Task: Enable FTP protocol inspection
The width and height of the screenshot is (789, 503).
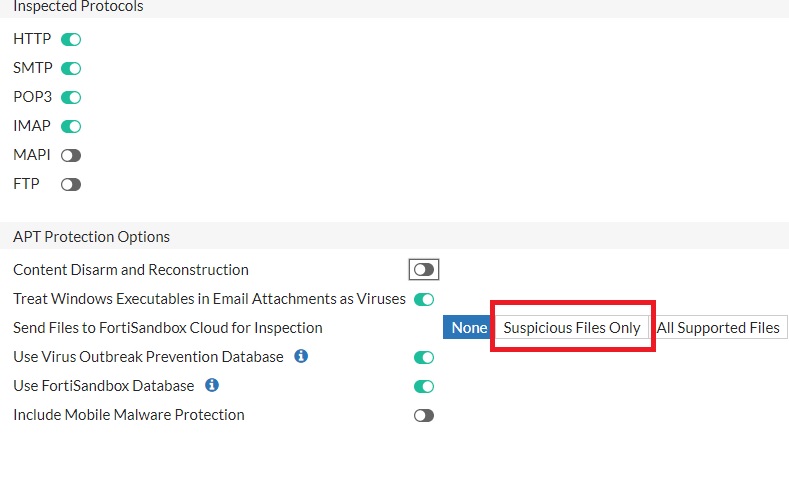Action: pos(71,185)
